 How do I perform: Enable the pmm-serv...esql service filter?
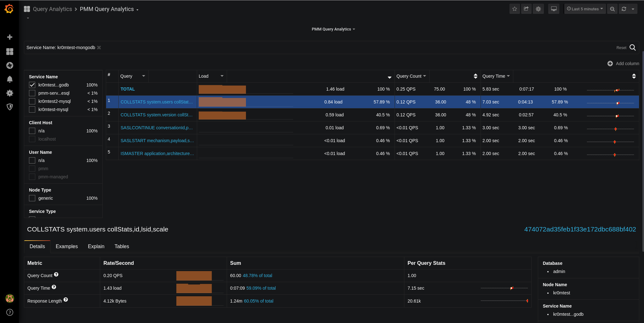tap(32, 93)
